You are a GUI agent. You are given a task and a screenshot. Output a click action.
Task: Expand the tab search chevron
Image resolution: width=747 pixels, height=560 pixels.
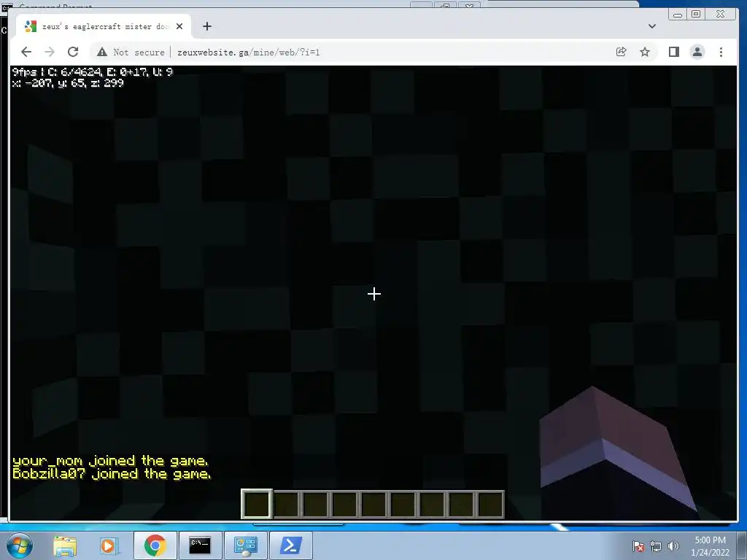click(x=652, y=26)
